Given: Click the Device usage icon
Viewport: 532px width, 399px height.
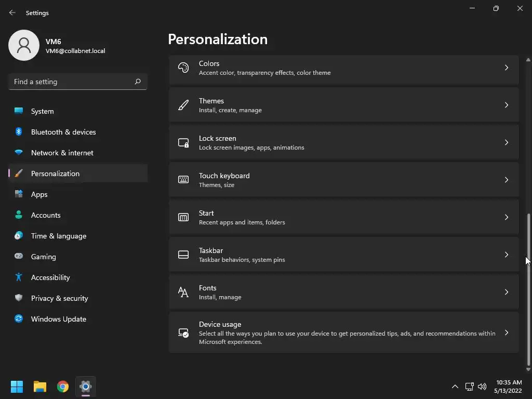Looking at the screenshot, I should pos(183,332).
